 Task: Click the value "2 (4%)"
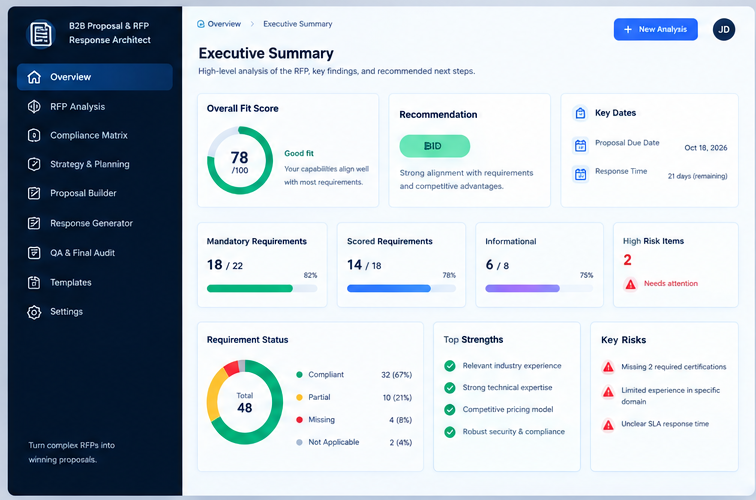[401, 442]
